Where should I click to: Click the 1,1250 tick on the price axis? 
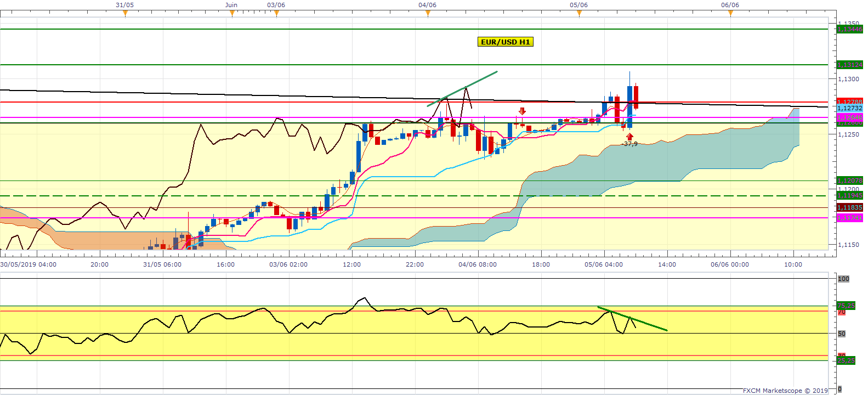[848, 134]
